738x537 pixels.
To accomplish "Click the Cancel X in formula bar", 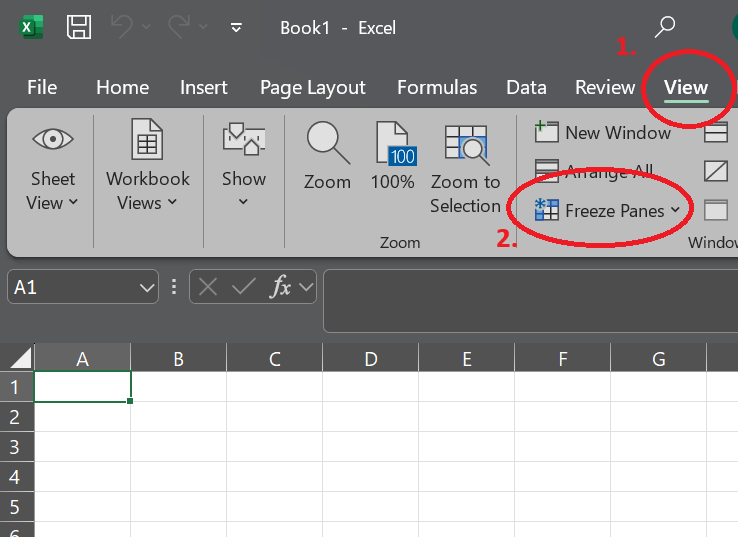I will 208,287.
